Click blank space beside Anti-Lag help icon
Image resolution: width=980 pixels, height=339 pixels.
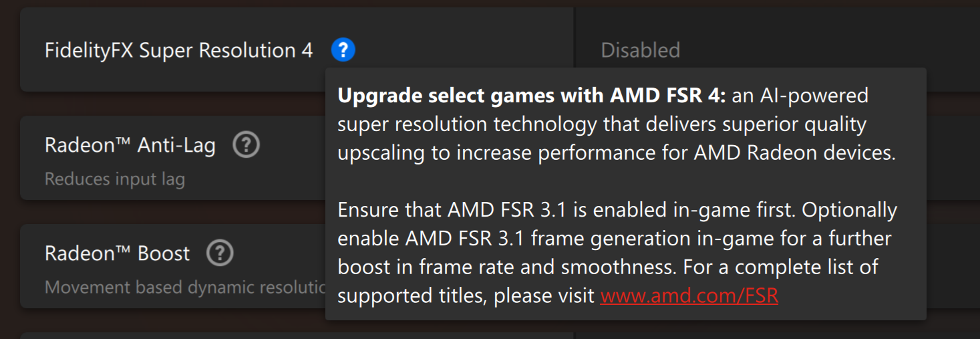point(292,145)
